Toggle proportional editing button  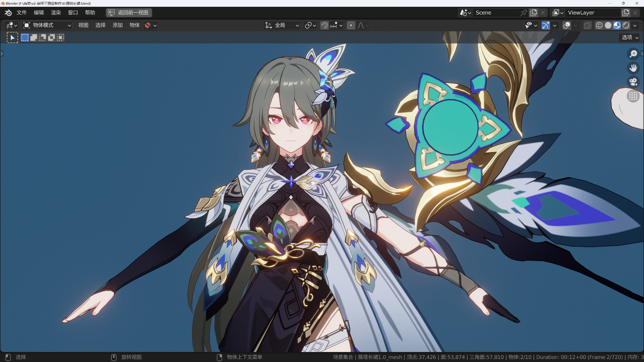click(351, 25)
